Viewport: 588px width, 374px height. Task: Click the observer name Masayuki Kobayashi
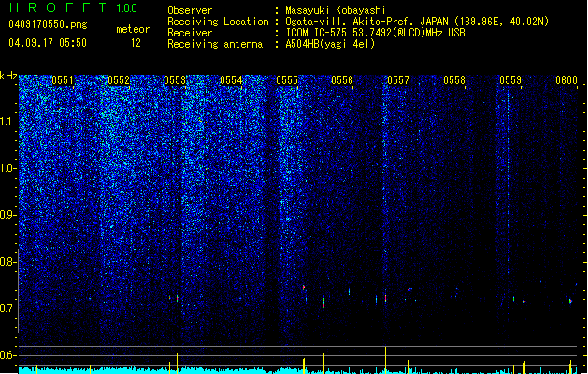[x=336, y=10]
